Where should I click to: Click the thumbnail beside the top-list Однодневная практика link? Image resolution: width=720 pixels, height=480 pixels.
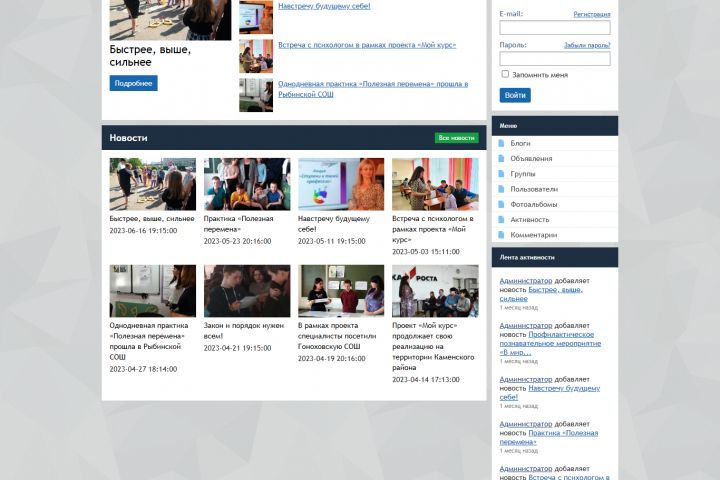pyautogui.click(x=256, y=95)
